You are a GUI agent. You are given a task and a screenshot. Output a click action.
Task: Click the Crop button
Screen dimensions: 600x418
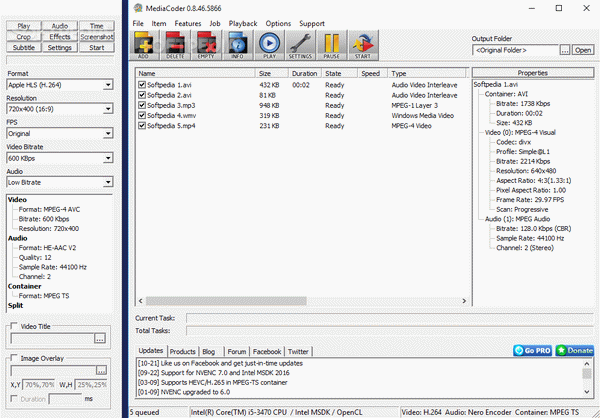tap(24, 37)
